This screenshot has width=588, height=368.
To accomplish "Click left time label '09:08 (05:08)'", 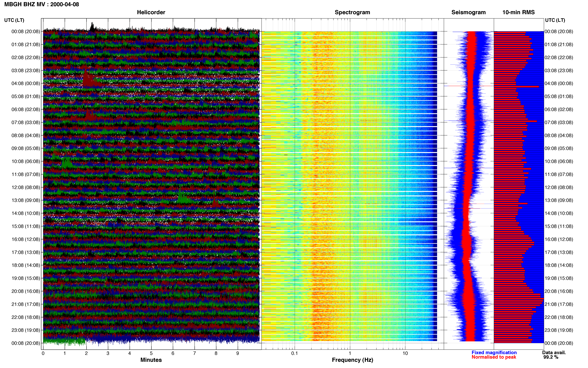I will point(26,148).
